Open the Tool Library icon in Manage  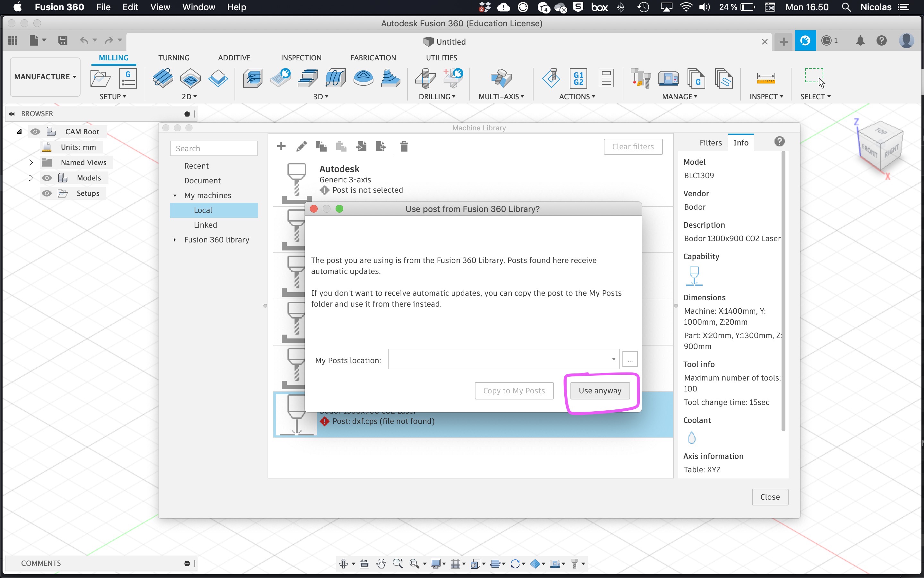pos(641,78)
